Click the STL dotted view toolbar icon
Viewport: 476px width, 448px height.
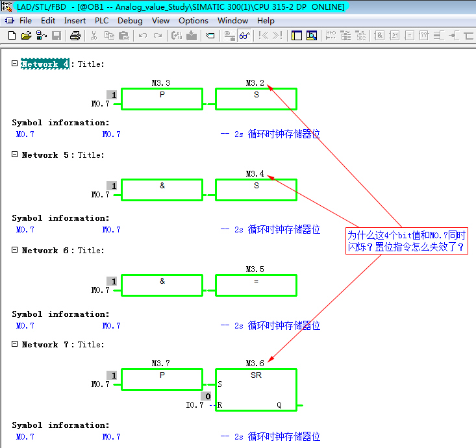(x=360, y=36)
